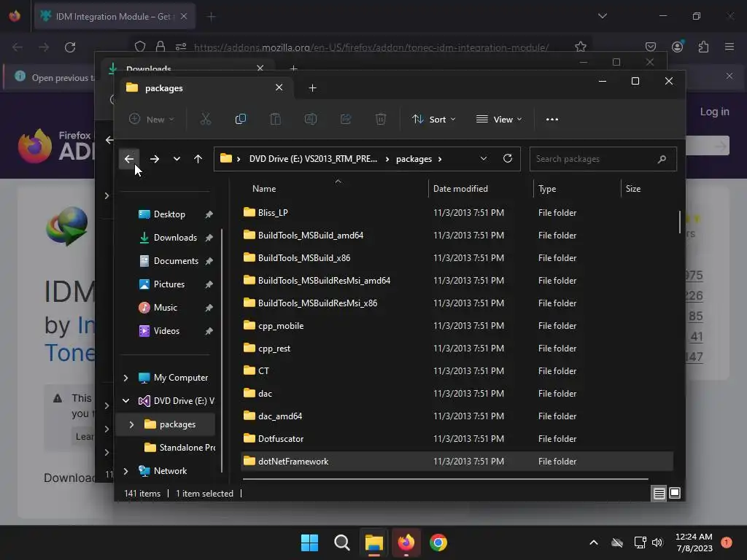747x560 pixels.
Task: Switch to details view icon in status bar
Action: (x=659, y=494)
